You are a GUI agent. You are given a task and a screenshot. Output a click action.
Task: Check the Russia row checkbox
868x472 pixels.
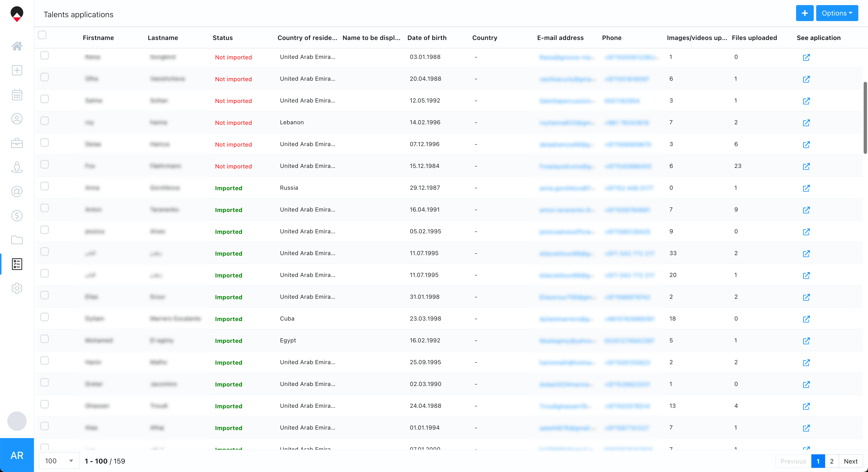pos(45,186)
